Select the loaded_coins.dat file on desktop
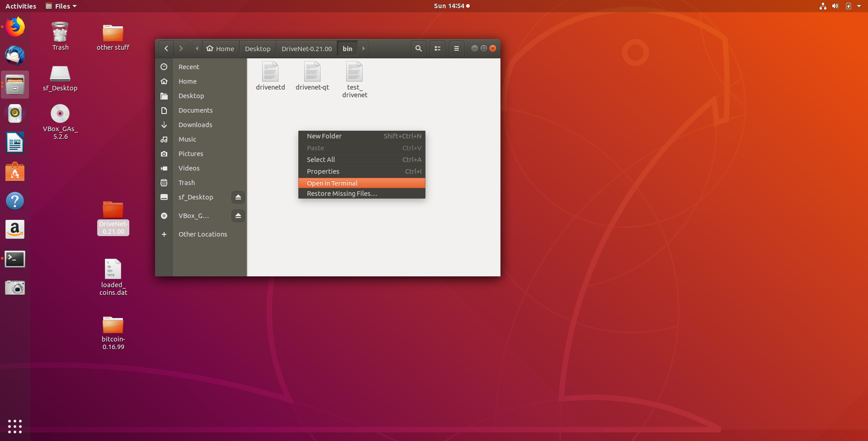Screen dimensions: 868x441 click(113, 277)
